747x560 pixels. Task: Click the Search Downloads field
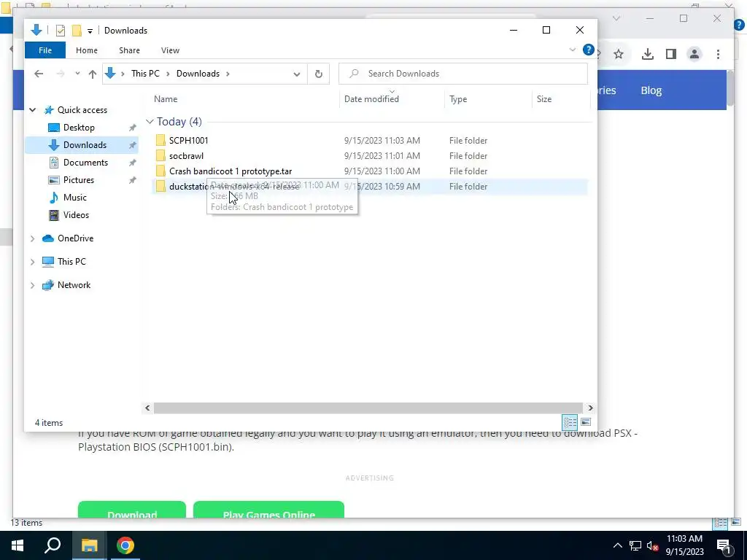[463, 74]
